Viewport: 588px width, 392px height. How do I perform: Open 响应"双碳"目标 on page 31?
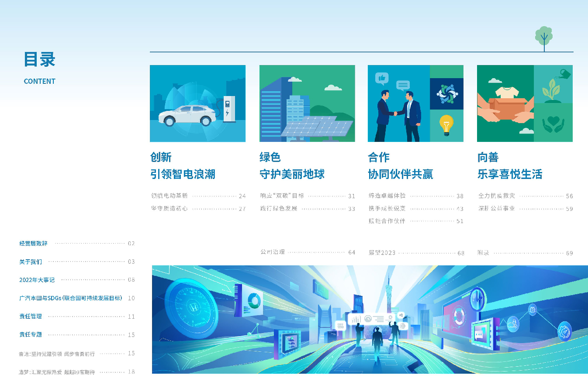[x=282, y=196]
